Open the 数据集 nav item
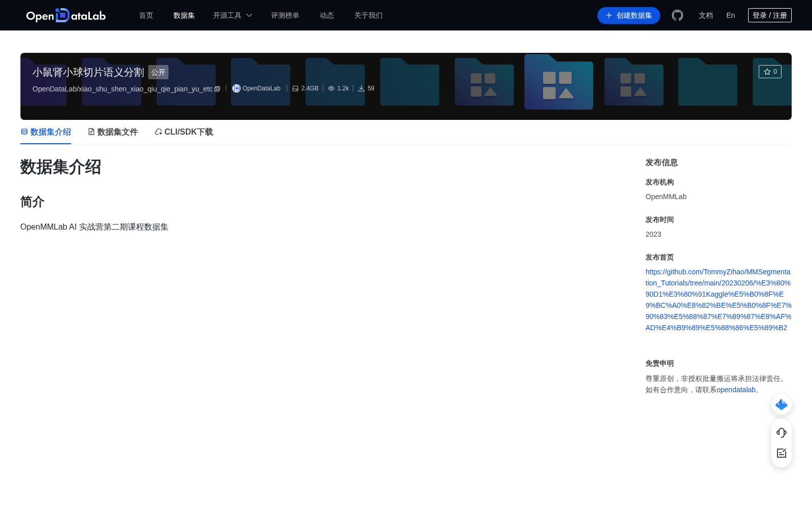Image resolution: width=812 pixels, height=508 pixels. 184,15
